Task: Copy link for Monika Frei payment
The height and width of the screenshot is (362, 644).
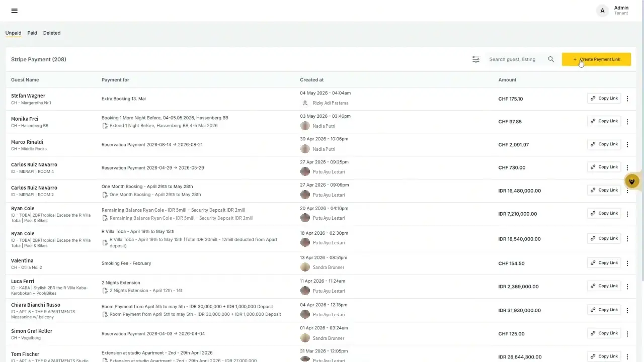Action: click(604, 121)
